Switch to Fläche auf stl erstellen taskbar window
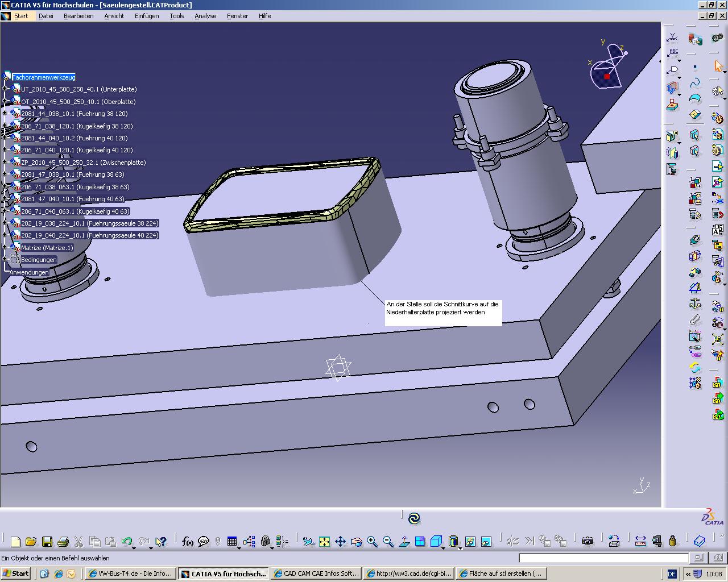The height and width of the screenshot is (582, 728). pyautogui.click(x=502, y=573)
